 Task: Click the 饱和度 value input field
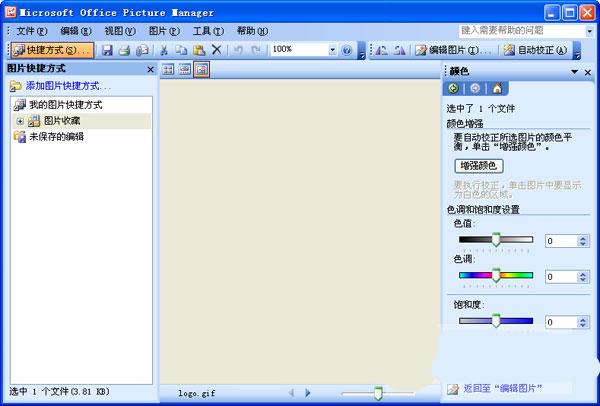coord(561,322)
